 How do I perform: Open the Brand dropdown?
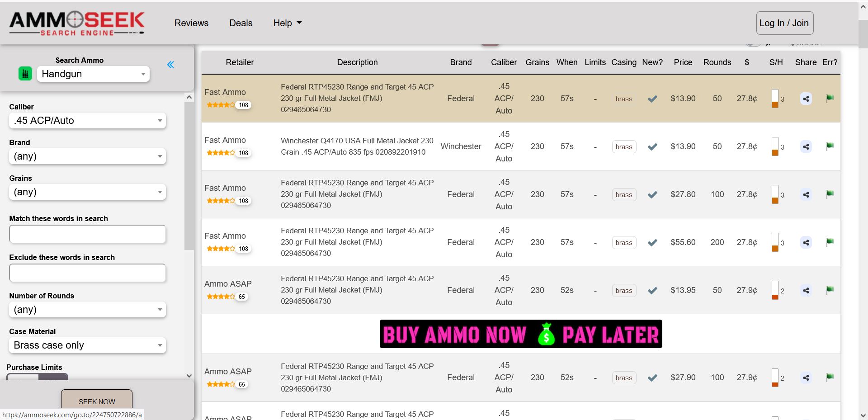(x=87, y=156)
